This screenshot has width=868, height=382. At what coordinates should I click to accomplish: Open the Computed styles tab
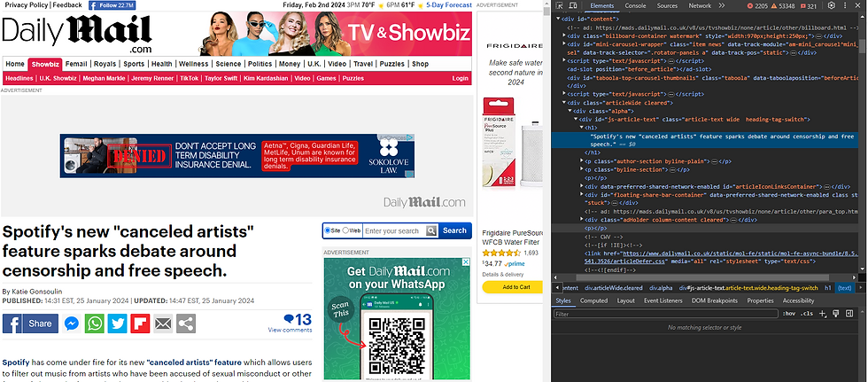[594, 300]
